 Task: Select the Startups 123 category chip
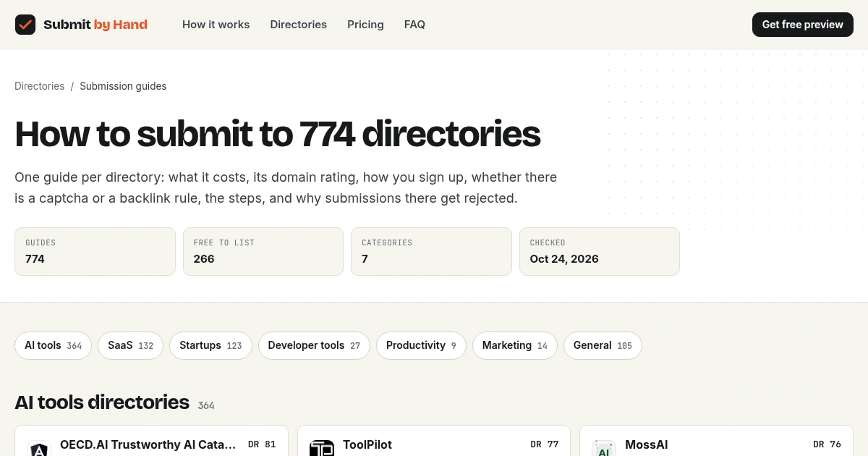(210, 345)
